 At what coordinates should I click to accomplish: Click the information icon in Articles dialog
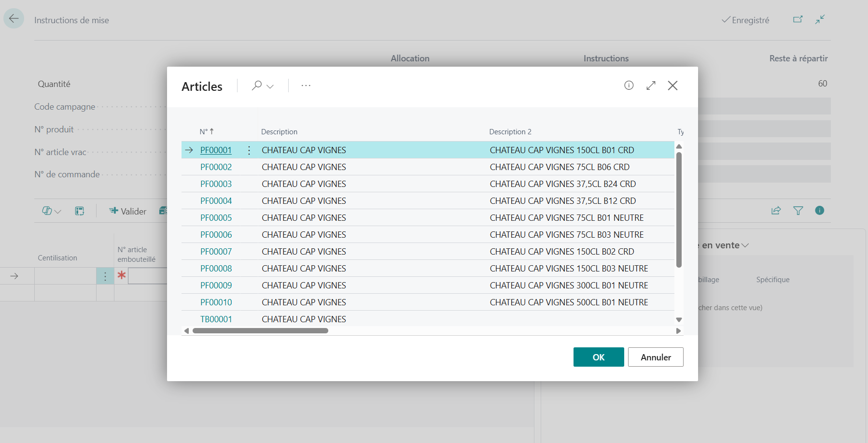(629, 86)
